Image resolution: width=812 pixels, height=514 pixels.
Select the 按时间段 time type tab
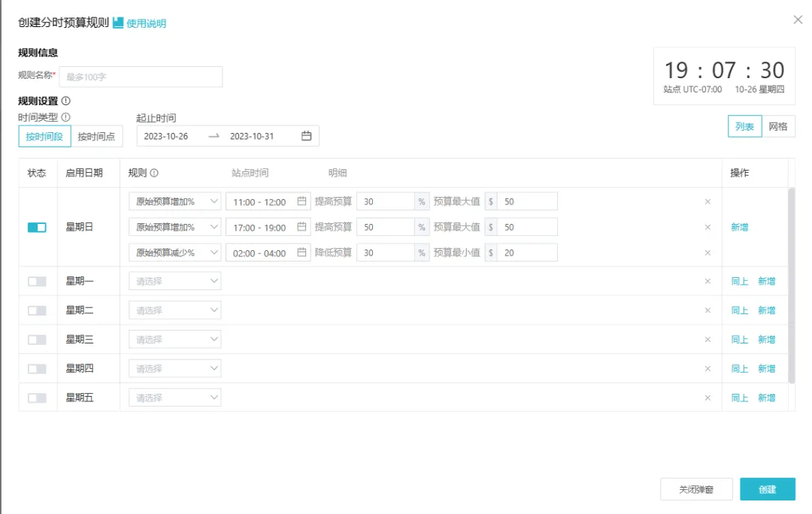pos(44,137)
